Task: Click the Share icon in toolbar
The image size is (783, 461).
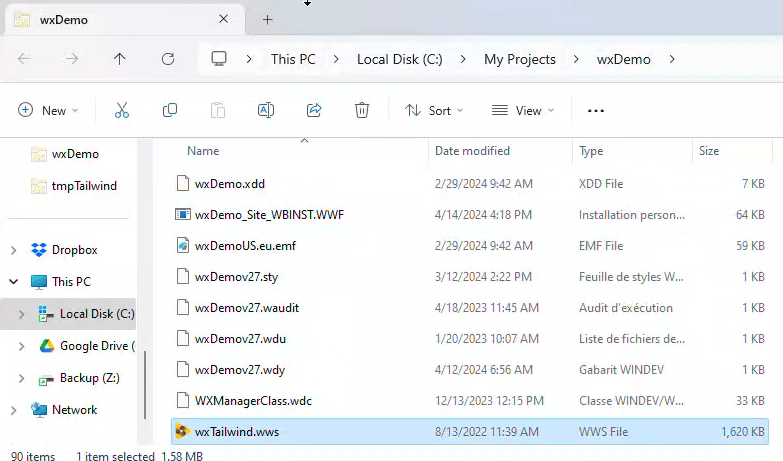Action: coord(314,111)
